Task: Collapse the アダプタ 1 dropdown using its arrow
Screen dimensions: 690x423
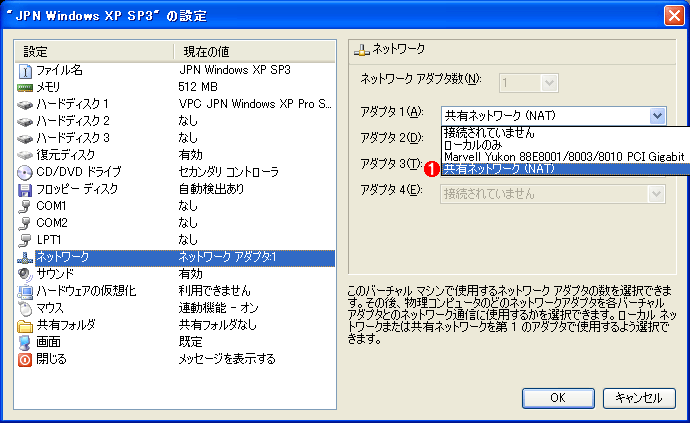Action: coord(657,116)
